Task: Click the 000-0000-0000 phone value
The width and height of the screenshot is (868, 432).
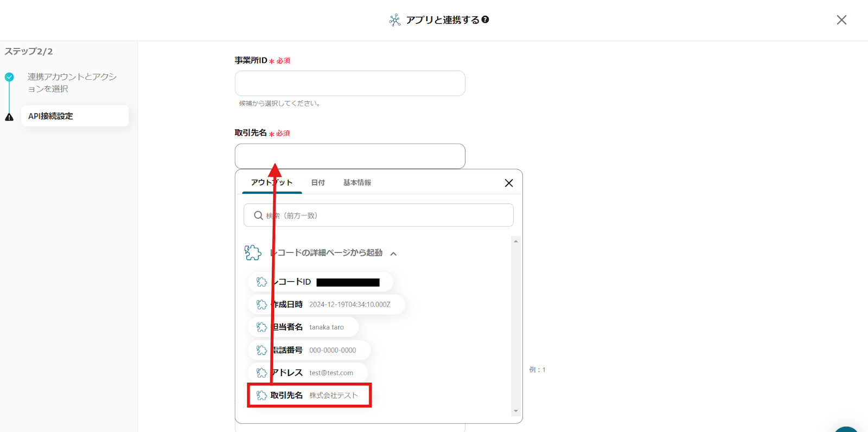Action: tap(333, 350)
